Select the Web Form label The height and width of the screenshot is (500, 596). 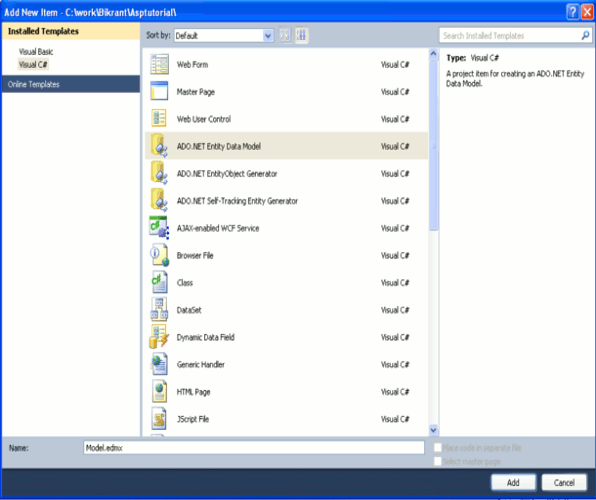tap(192, 64)
